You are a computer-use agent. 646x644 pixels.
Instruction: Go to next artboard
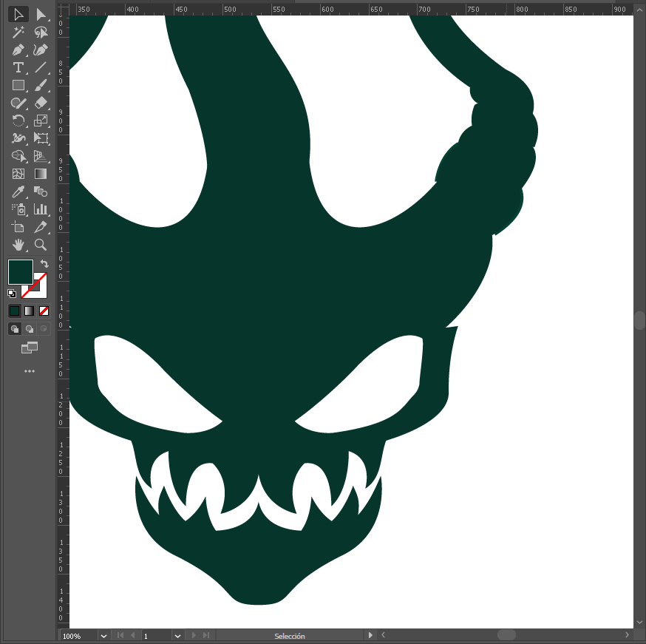[194, 636]
